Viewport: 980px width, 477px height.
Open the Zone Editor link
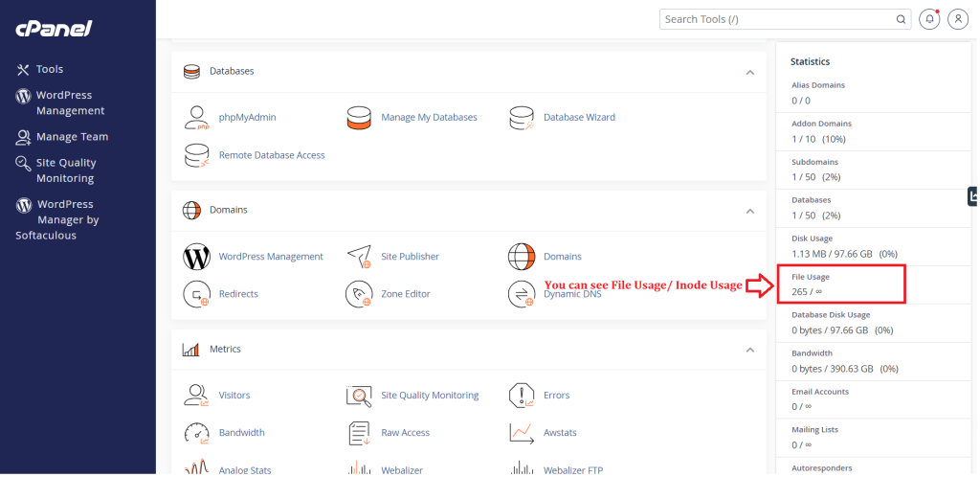pyautogui.click(x=406, y=294)
